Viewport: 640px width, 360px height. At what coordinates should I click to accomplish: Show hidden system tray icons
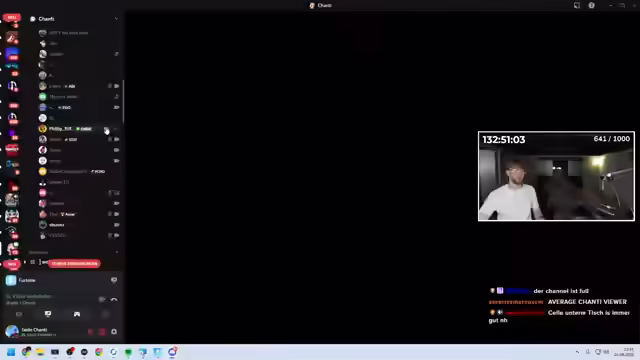(x=577, y=352)
